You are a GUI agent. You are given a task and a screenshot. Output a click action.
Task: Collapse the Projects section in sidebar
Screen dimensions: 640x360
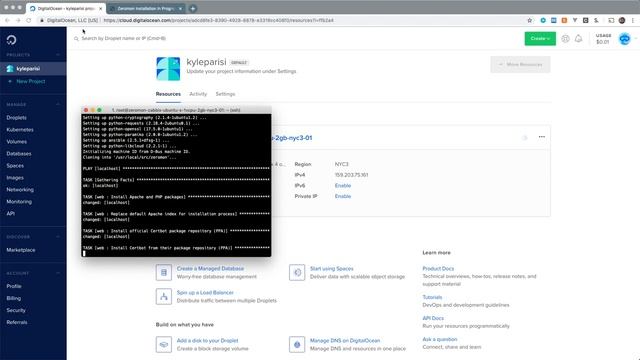click(58, 55)
